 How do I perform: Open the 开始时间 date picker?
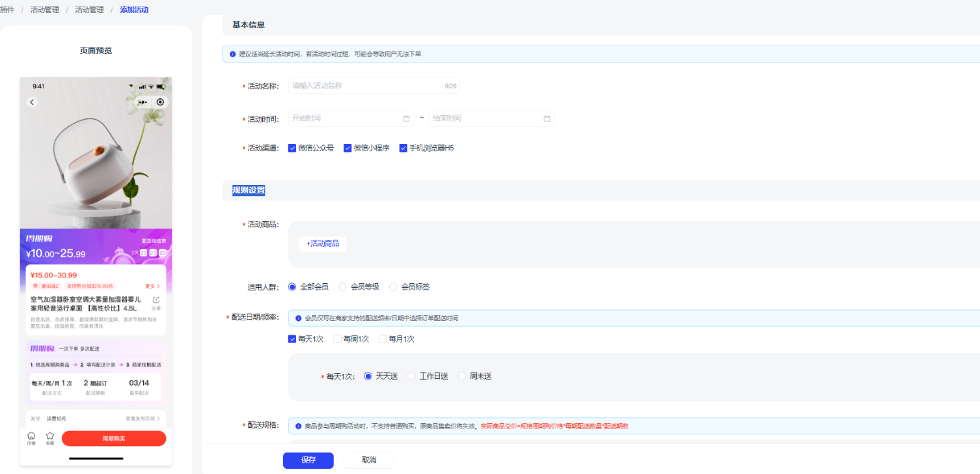345,118
